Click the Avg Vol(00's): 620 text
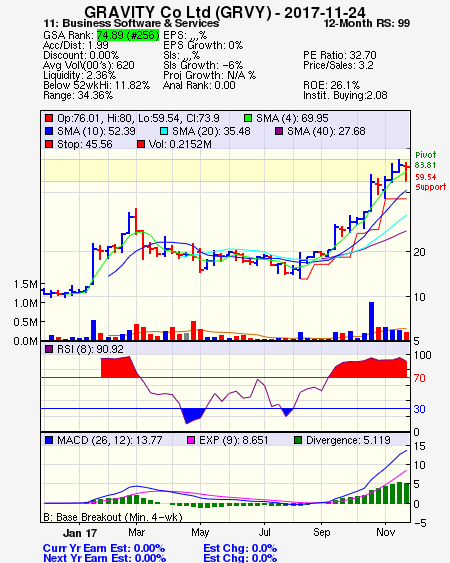This screenshot has width=450, height=563. (89, 65)
